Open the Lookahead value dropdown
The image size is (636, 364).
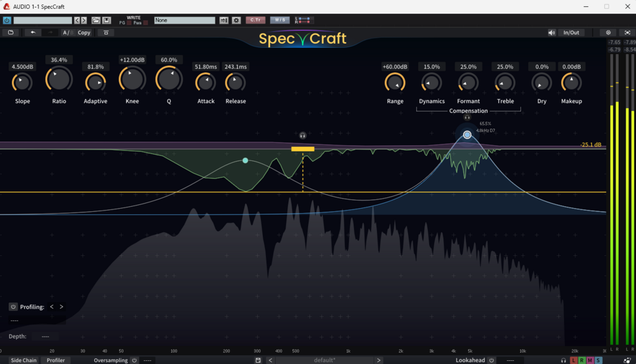[511, 360]
